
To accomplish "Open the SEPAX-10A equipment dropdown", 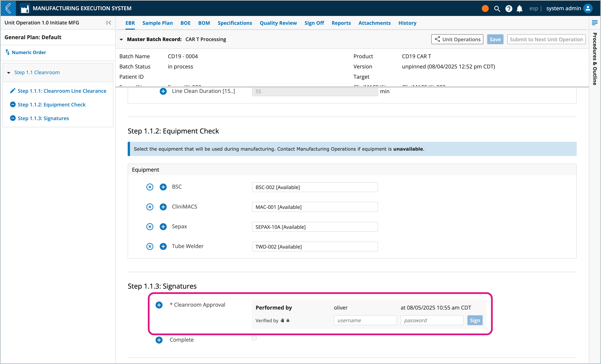I will 315,227.
